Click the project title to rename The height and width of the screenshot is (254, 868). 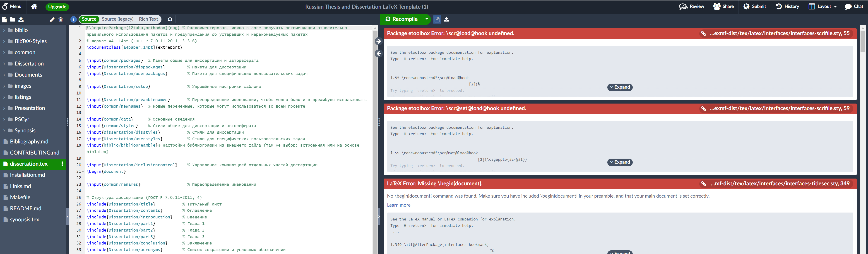[367, 7]
